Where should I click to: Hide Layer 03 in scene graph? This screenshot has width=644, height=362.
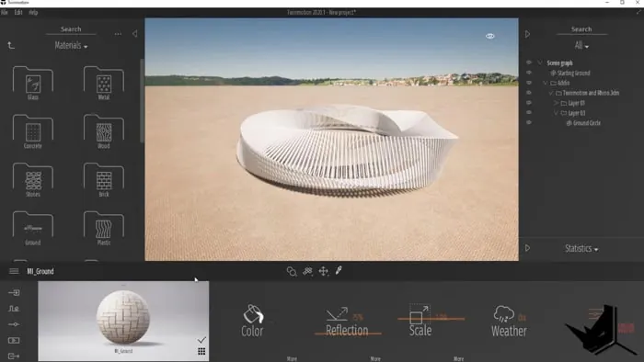tap(529, 112)
